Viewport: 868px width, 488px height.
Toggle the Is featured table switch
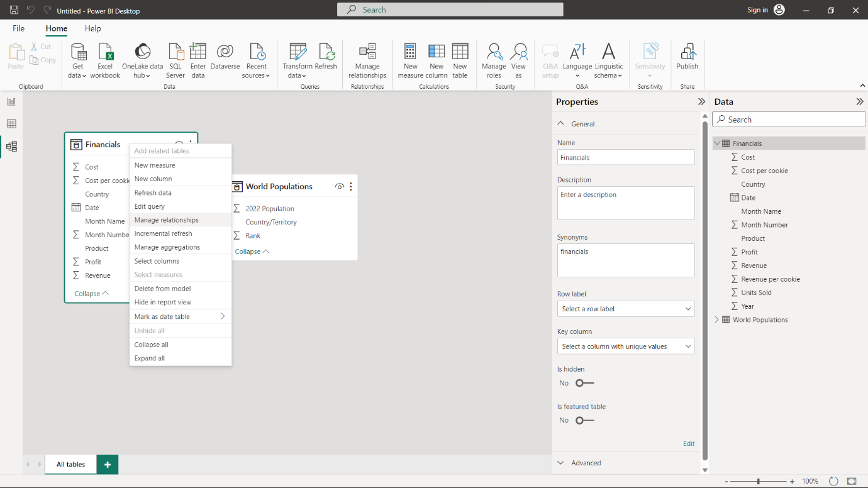click(585, 420)
